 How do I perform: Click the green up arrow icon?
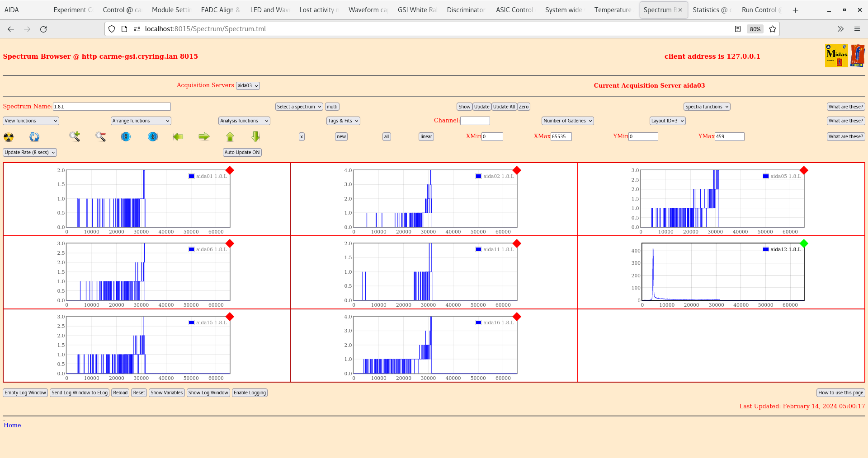click(230, 136)
